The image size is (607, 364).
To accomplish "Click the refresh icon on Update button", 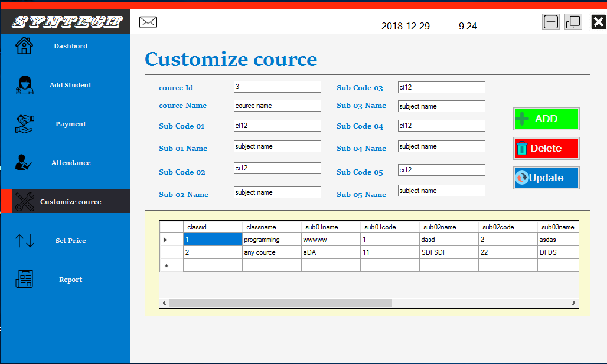I will 522,178.
